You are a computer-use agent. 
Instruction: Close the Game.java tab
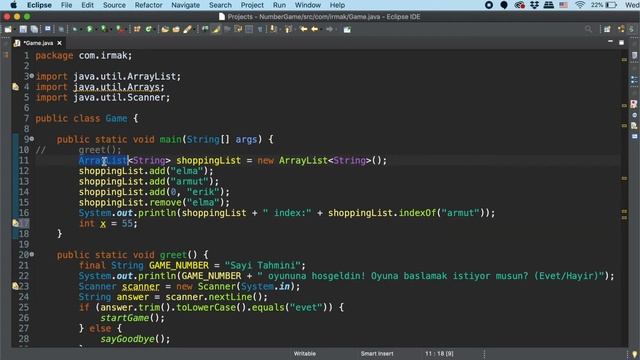[60, 43]
